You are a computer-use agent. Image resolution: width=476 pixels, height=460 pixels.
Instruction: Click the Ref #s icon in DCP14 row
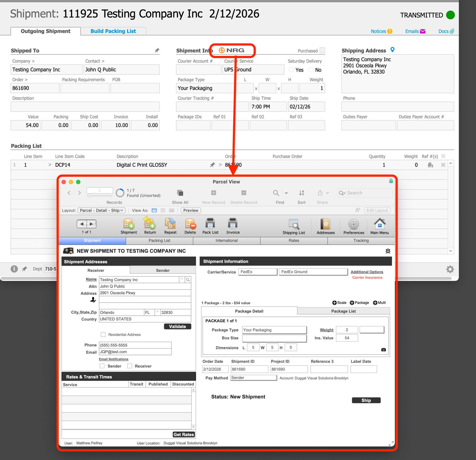[x=430, y=165]
